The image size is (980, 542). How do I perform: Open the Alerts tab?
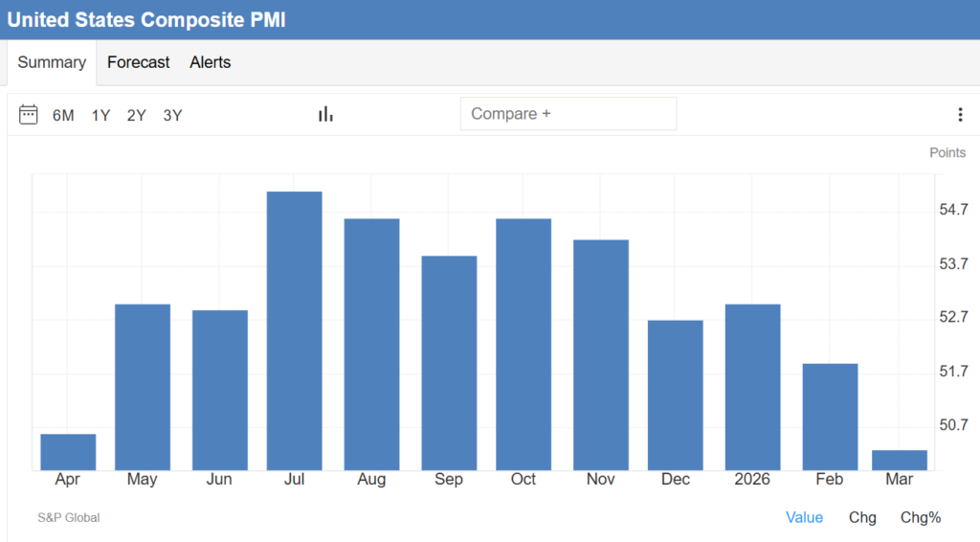tap(210, 62)
